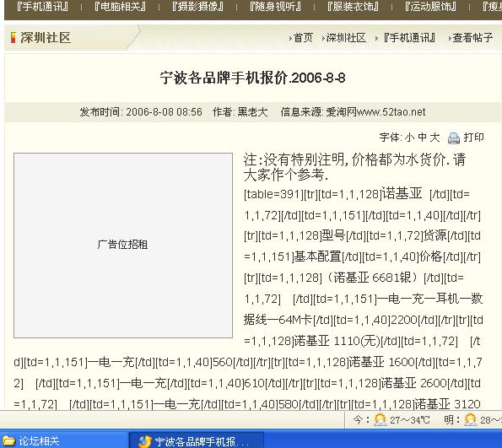Click the 打印 print link
This screenshot has width=502, height=448.
click(x=473, y=138)
